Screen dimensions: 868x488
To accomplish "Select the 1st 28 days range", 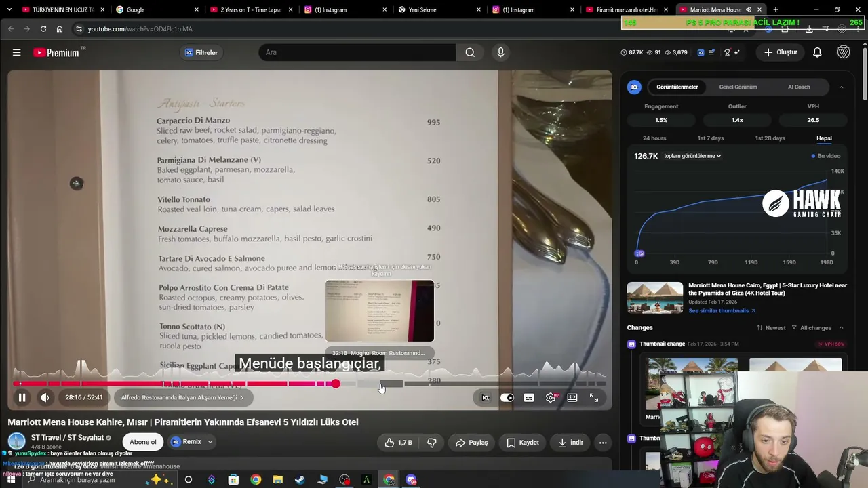I will click(x=770, y=138).
